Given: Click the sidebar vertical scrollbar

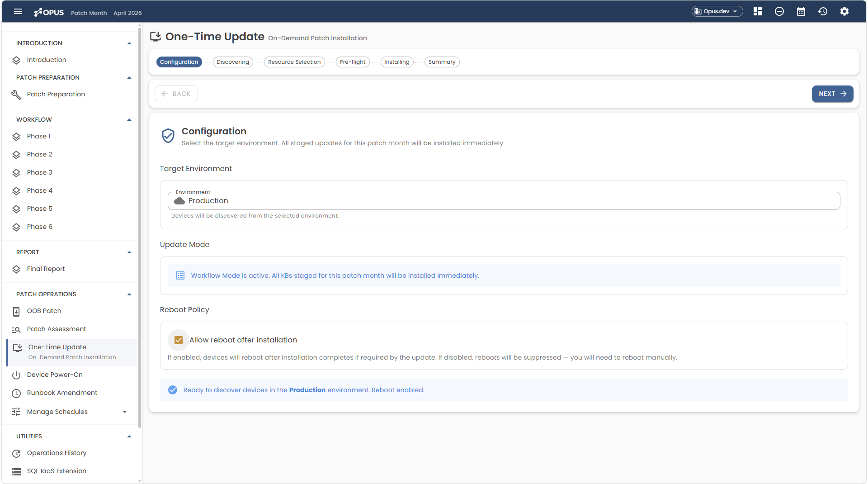Looking at the screenshot, I should 140,228.
